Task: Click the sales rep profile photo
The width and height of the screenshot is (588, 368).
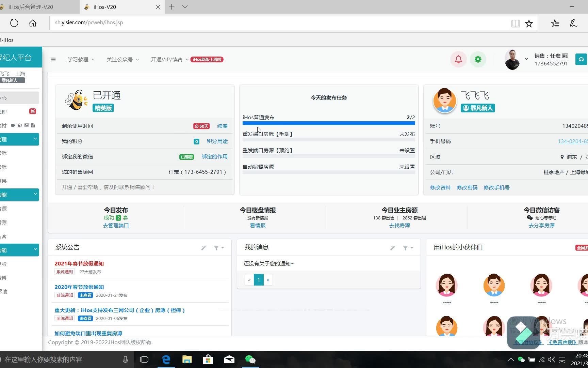Action: point(512,59)
